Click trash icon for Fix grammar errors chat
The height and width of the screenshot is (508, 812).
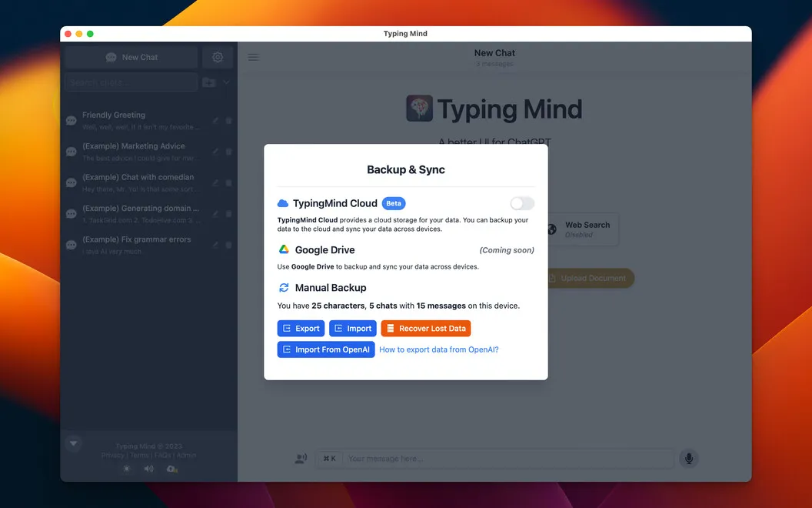(x=228, y=245)
